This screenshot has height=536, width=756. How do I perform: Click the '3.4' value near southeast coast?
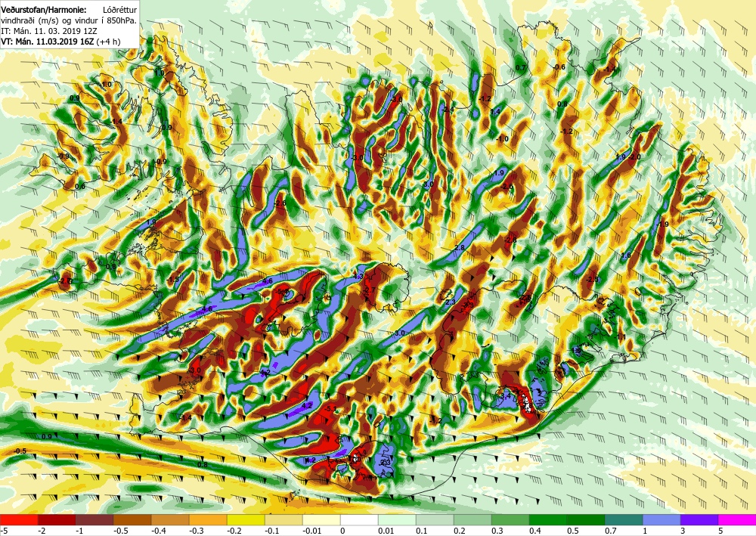click(x=505, y=396)
